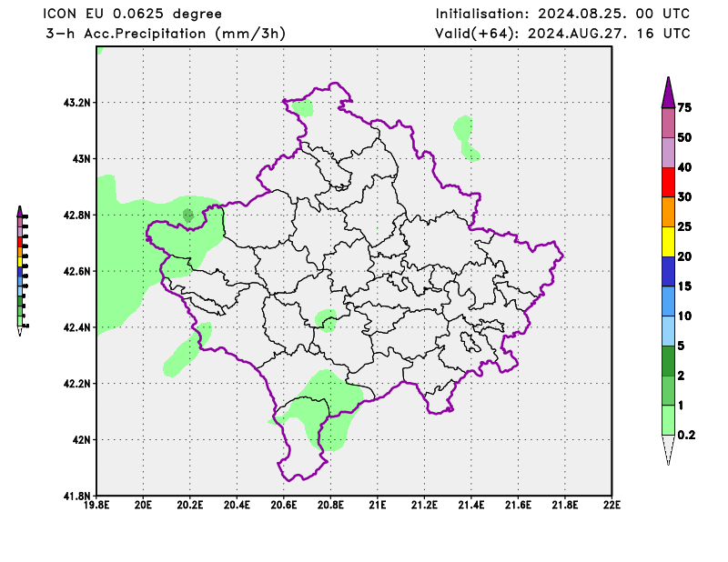The width and height of the screenshot is (728, 562).
Task: Click the '3-h Acc.Precipitation (mm/3h)' subtitle
Action: pyautogui.click(x=166, y=34)
